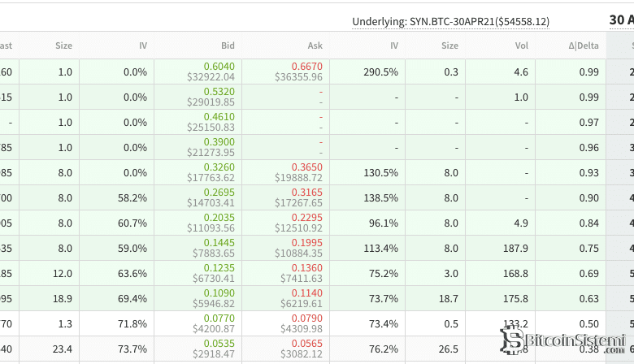The image size is (634, 364).
Task: Click the Bitcoin Sistemi logo icon
Action: [512, 341]
